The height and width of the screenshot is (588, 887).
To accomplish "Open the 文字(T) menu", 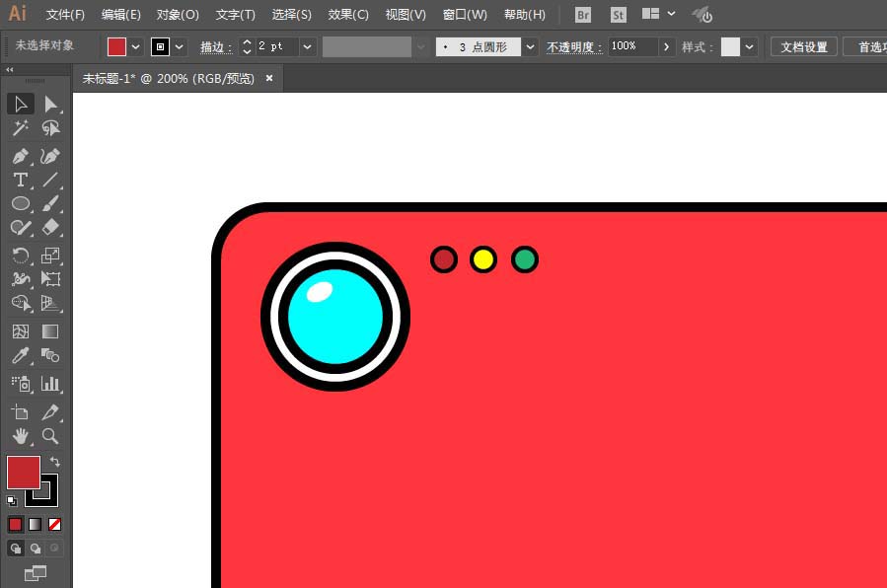I will [236, 15].
